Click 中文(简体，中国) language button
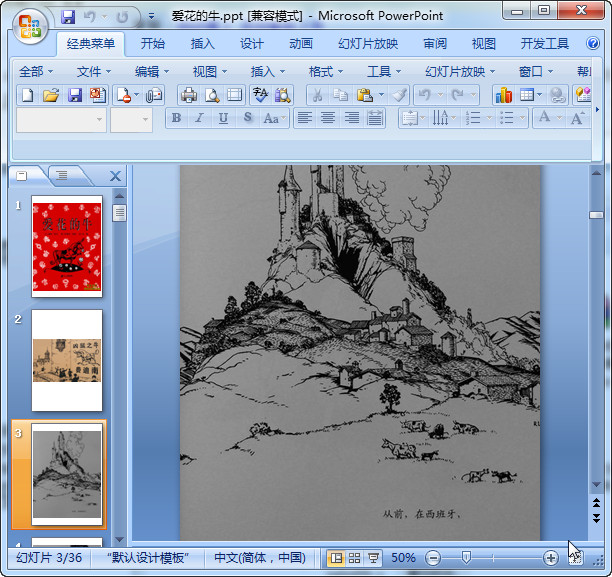Viewport: 612px width, 577px height. (260, 557)
